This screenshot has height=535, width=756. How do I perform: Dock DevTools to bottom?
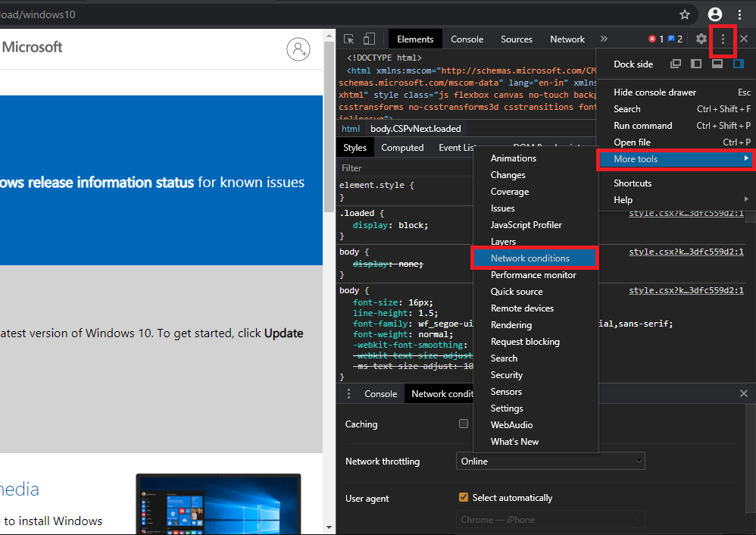(x=717, y=64)
